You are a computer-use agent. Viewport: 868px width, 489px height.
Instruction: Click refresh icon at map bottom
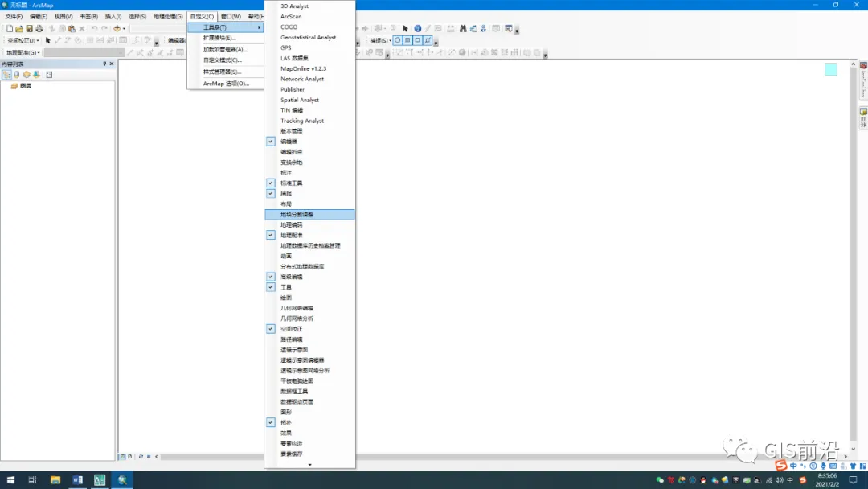tap(141, 456)
